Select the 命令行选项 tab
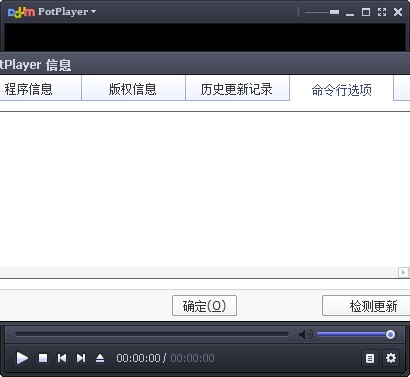Screen dimensions: 410x377 click(x=341, y=90)
